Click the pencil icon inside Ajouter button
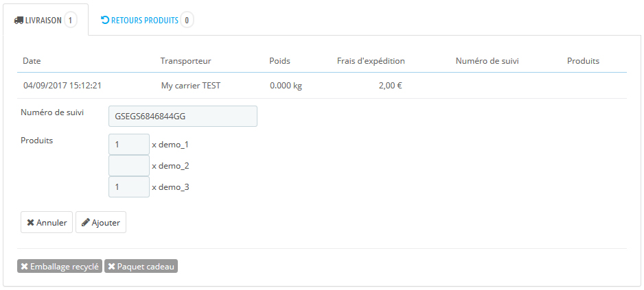Image resolution: width=644 pixels, height=290 pixels. [x=85, y=222]
